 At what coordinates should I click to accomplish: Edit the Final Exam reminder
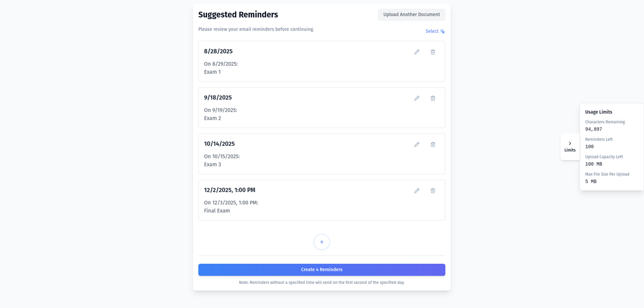(x=416, y=190)
